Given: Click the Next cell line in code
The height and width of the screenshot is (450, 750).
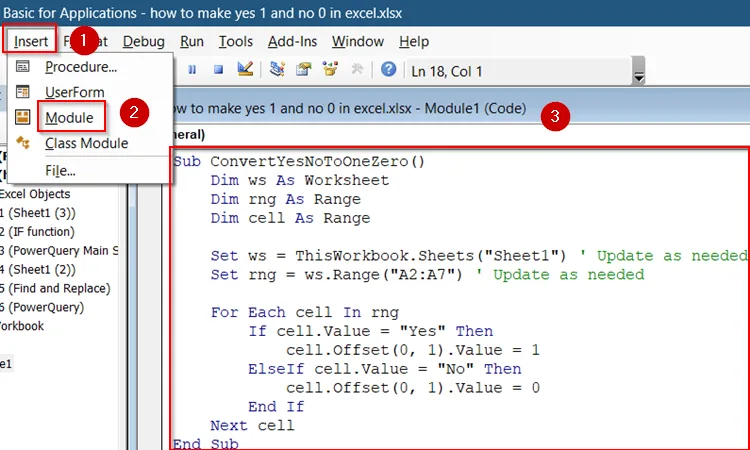Looking at the screenshot, I should click(253, 425).
